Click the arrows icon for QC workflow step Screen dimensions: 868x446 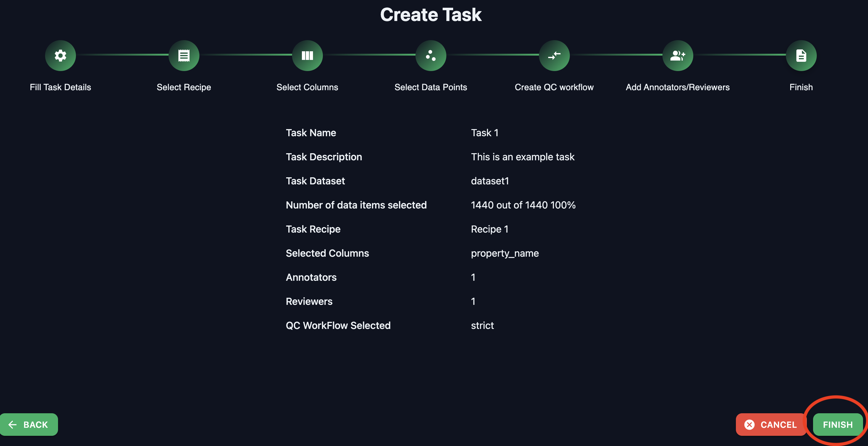(x=554, y=56)
